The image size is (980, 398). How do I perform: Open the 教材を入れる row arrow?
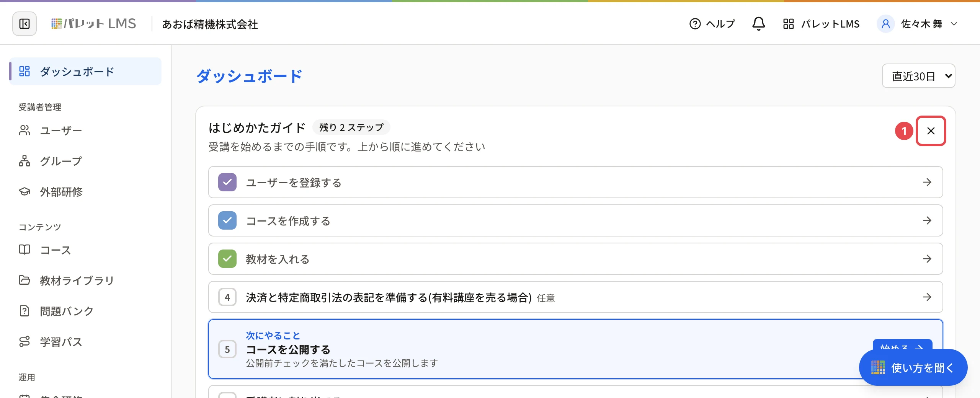pos(927,259)
